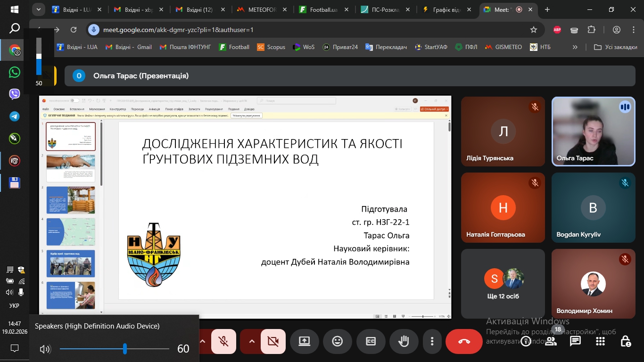Mute speakers via the speaker icon
Image resolution: width=644 pixels, height=362 pixels.
[45, 349]
